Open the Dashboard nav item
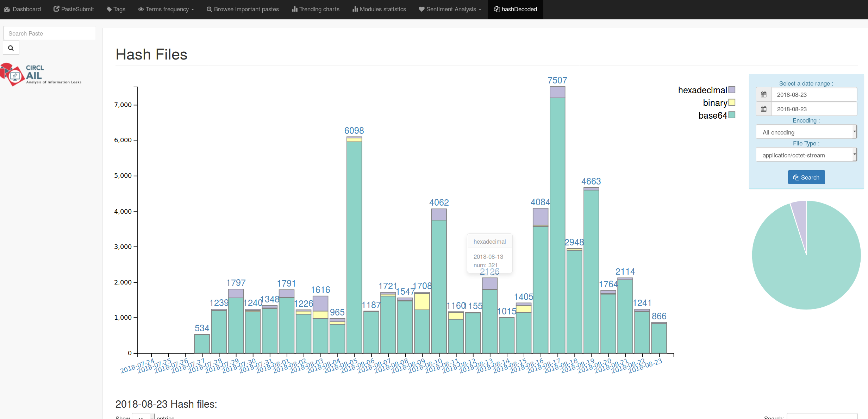 (x=23, y=9)
